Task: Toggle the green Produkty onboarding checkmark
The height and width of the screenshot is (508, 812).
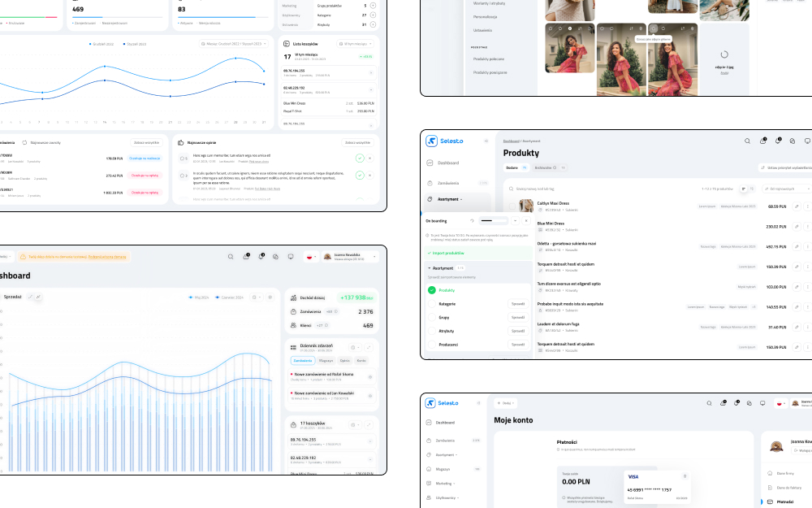Action: [432, 290]
